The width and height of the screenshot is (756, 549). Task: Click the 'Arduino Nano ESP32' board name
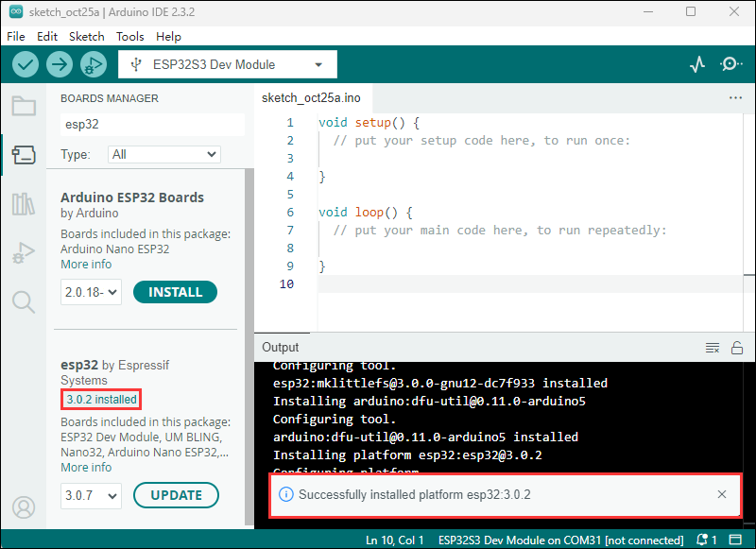click(114, 249)
